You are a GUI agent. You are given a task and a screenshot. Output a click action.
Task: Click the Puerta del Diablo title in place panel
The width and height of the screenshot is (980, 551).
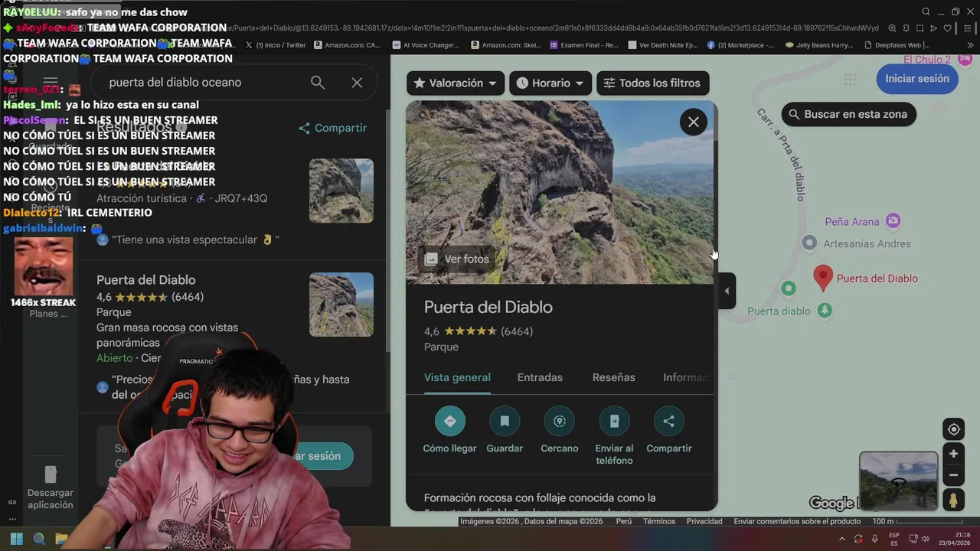pyautogui.click(x=488, y=308)
